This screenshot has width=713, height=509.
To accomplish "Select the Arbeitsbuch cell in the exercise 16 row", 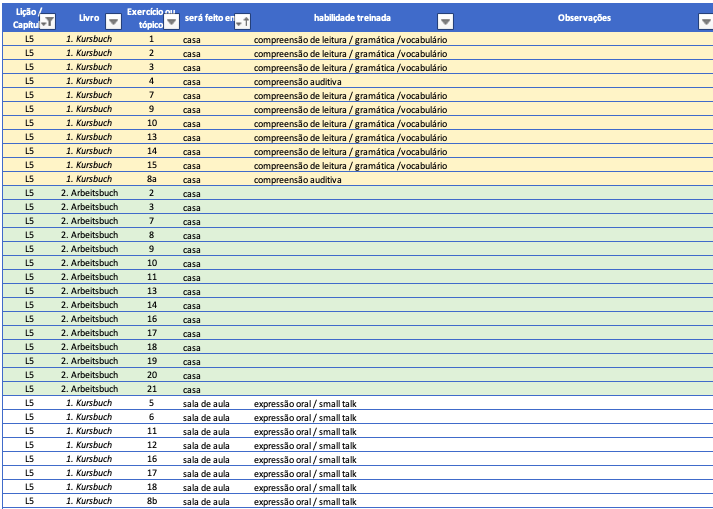I will click(x=89, y=319).
